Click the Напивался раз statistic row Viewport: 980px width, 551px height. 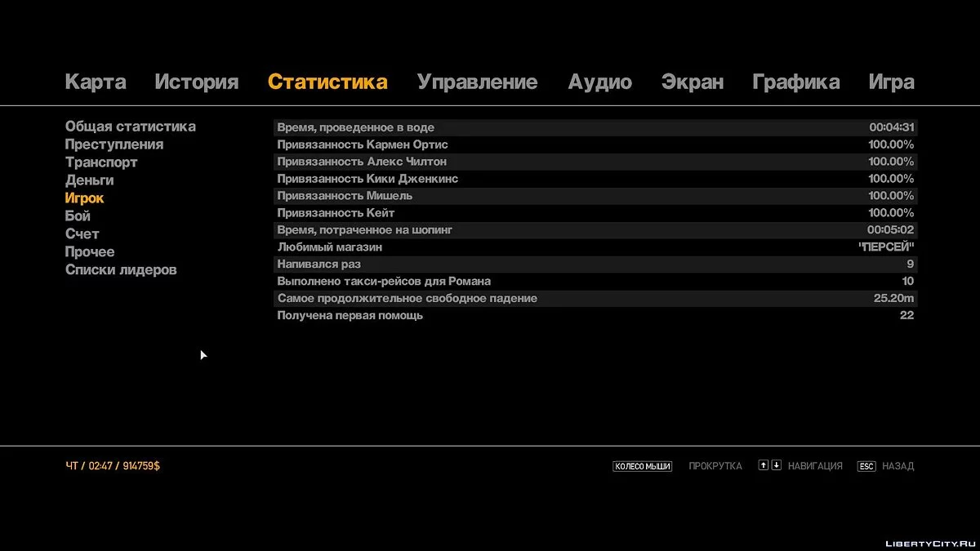coord(595,264)
